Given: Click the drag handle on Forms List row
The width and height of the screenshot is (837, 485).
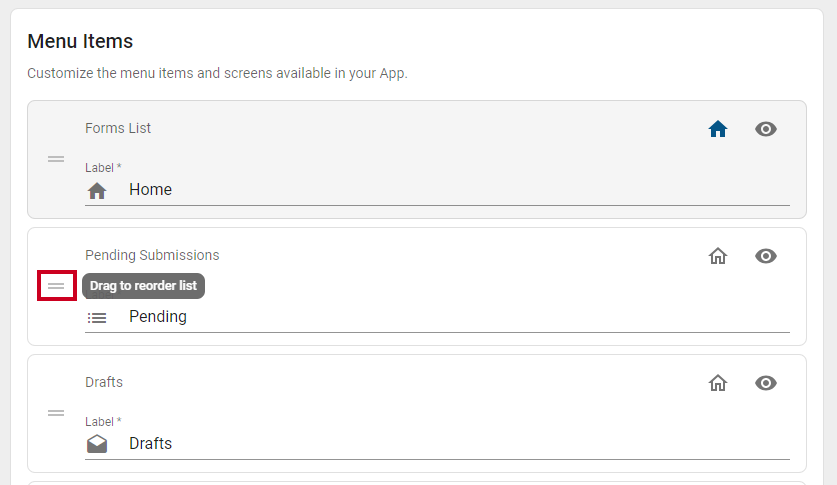Looking at the screenshot, I should tap(56, 159).
